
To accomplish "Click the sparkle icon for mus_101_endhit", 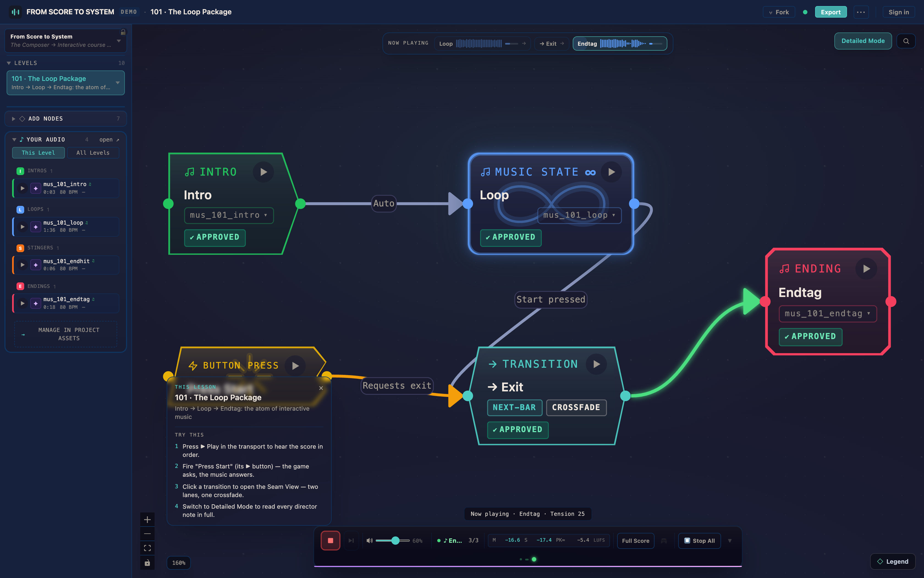I will tap(35, 265).
